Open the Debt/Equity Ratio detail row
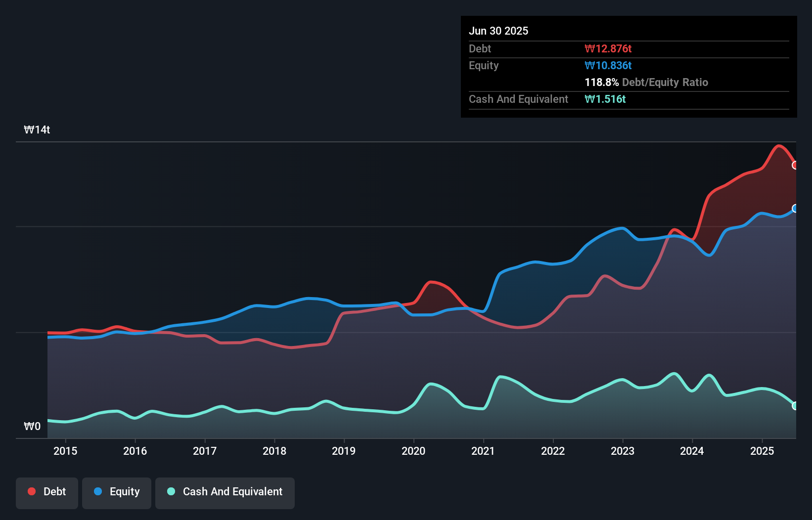This screenshot has height=520, width=812. [x=646, y=82]
